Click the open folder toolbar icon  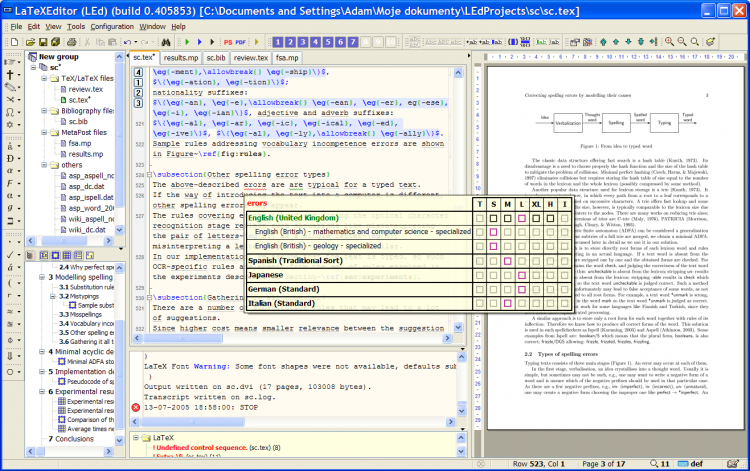(29, 42)
